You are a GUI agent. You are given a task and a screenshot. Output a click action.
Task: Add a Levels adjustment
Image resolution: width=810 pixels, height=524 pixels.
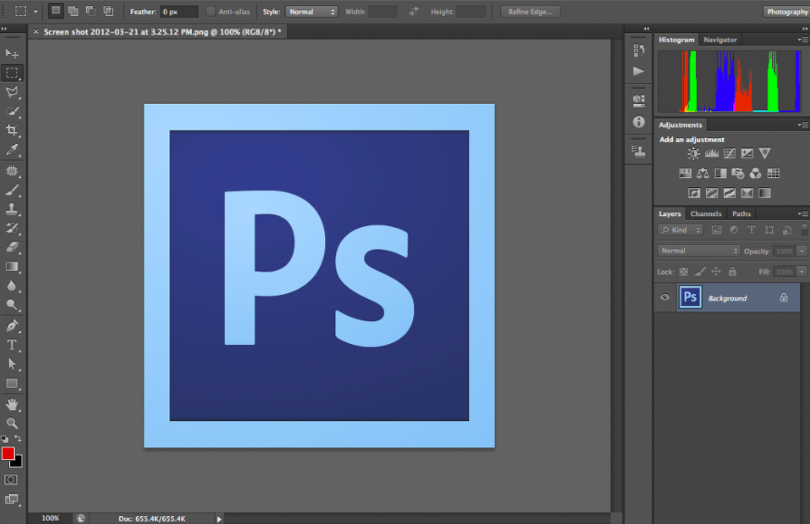coord(712,153)
